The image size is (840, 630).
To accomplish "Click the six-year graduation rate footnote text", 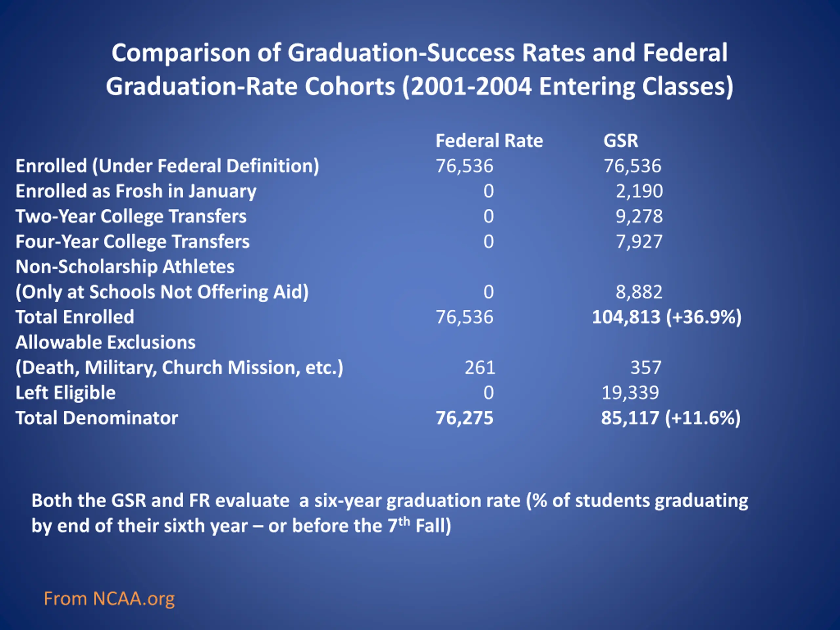I will tap(389, 513).
